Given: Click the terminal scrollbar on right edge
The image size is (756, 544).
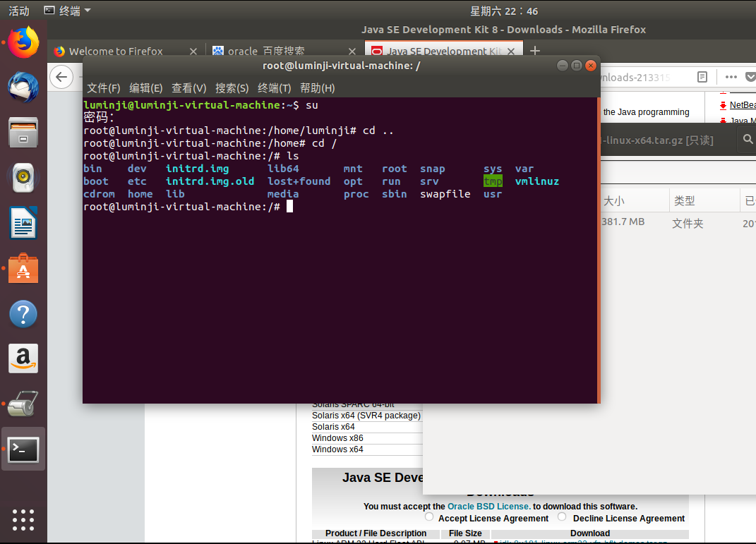Looking at the screenshot, I should pos(599,250).
